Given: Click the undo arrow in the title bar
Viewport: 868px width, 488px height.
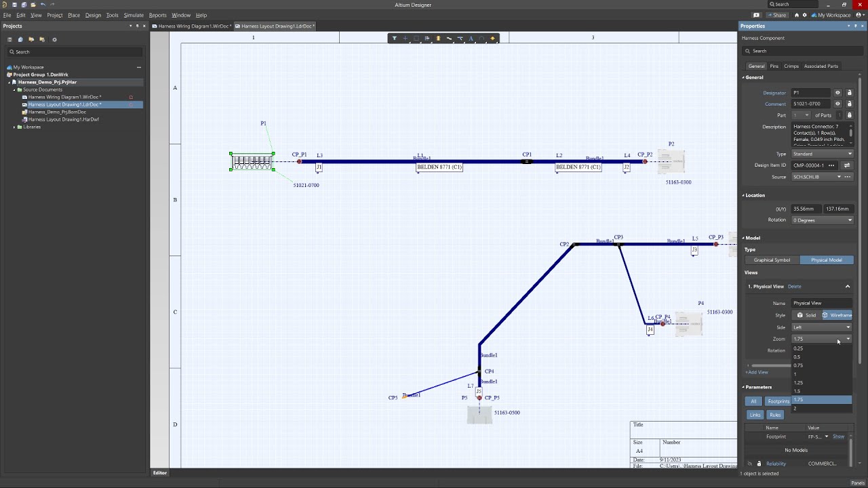Looking at the screenshot, I should [x=43, y=5].
